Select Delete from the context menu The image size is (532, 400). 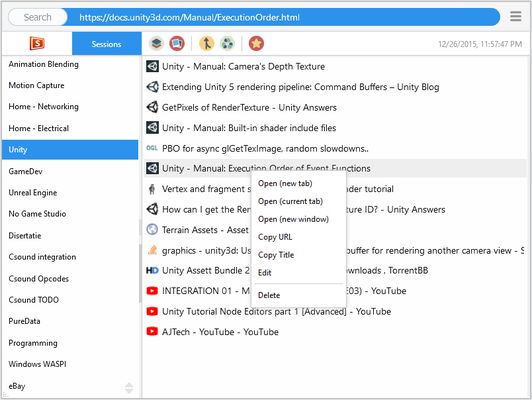[x=269, y=295]
